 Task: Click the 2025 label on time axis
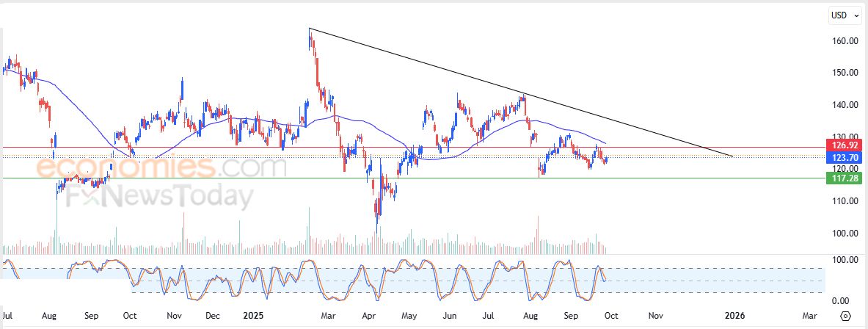click(x=253, y=316)
